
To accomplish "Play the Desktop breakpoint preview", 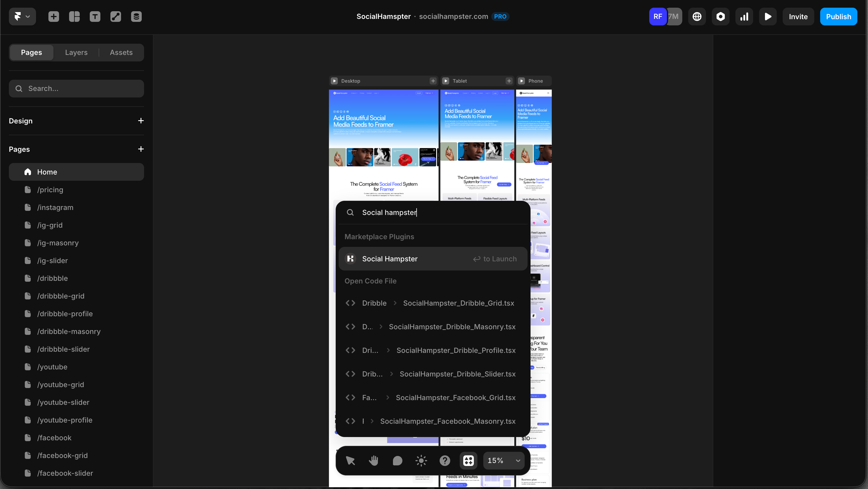I will (334, 81).
